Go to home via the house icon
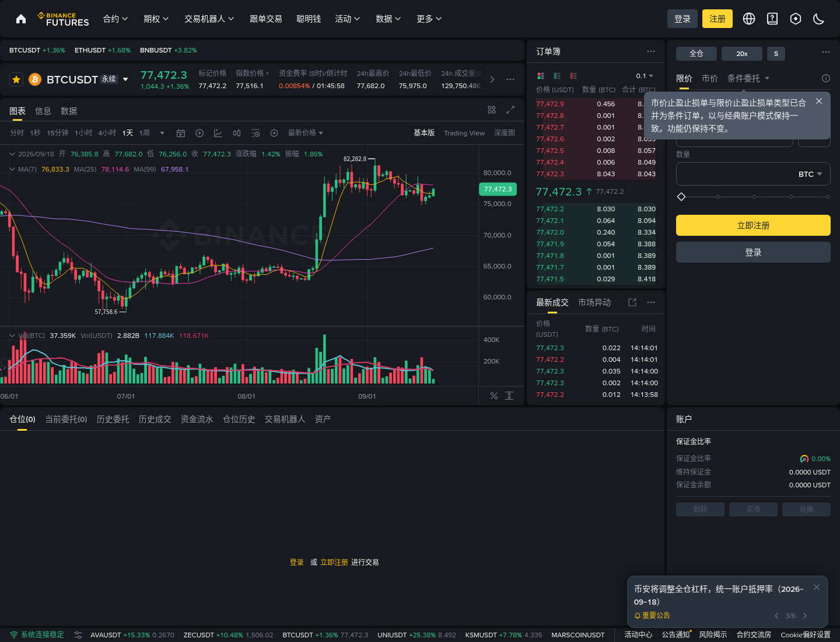The image size is (840, 642). (x=21, y=19)
